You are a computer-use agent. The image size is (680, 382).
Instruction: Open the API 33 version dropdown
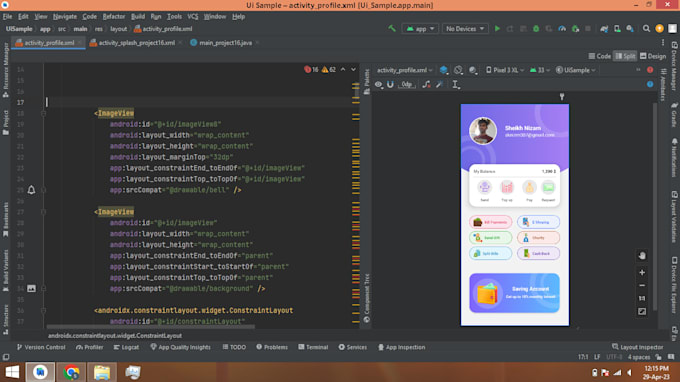(x=540, y=70)
